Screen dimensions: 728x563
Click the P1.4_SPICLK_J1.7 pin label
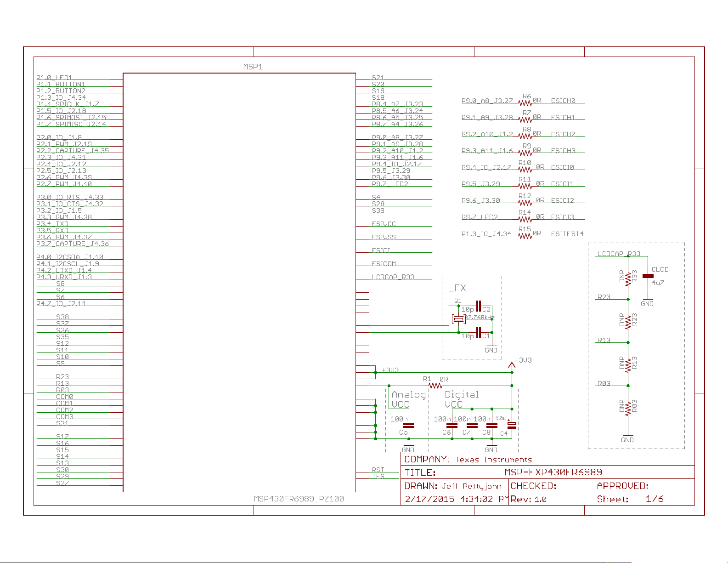click(68, 104)
